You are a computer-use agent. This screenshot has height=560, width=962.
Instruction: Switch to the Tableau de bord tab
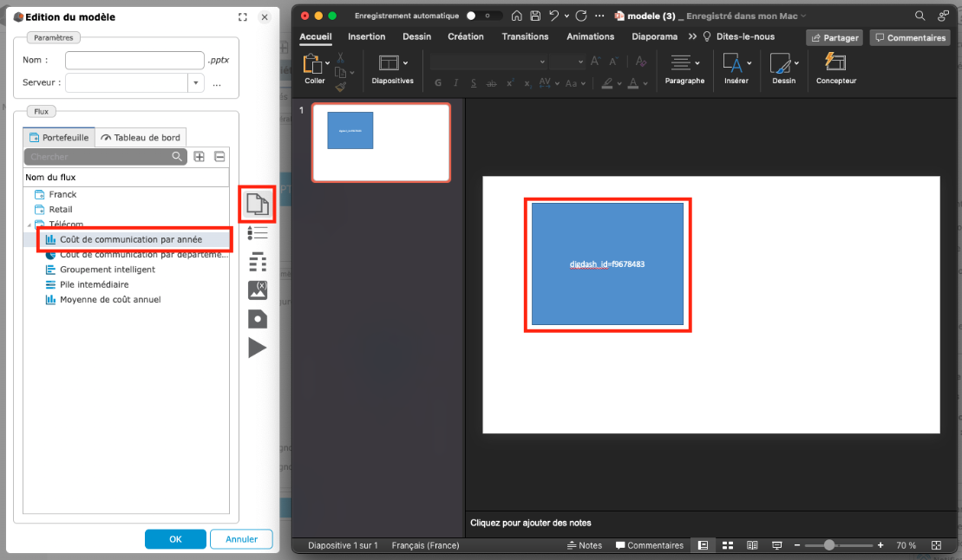141,138
